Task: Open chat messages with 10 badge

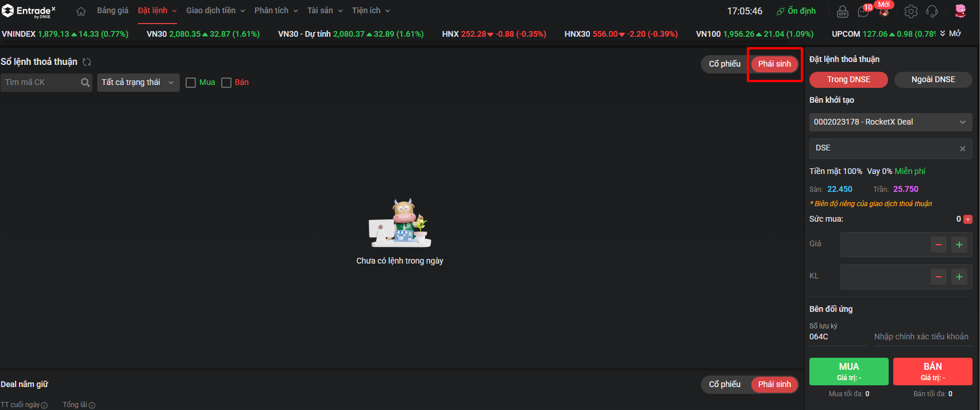Action: (x=864, y=11)
